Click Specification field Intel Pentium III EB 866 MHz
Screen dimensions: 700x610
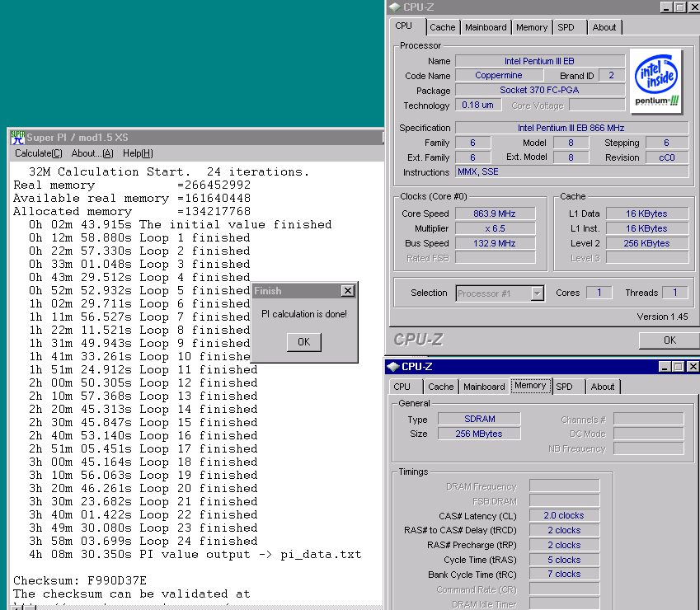pyautogui.click(x=571, y=128)
